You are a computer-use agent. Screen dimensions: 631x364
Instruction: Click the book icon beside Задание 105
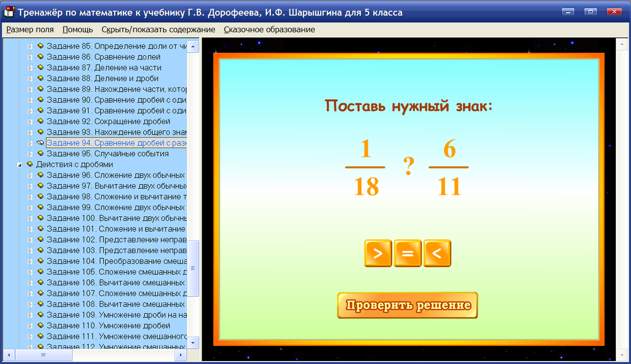coord(40,271)
